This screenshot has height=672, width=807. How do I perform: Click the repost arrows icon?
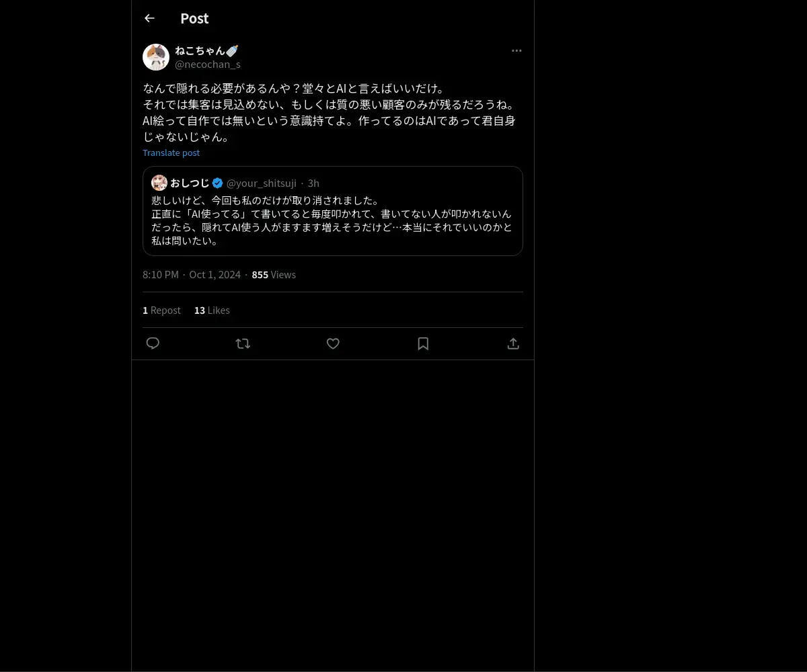pos(243,343)
